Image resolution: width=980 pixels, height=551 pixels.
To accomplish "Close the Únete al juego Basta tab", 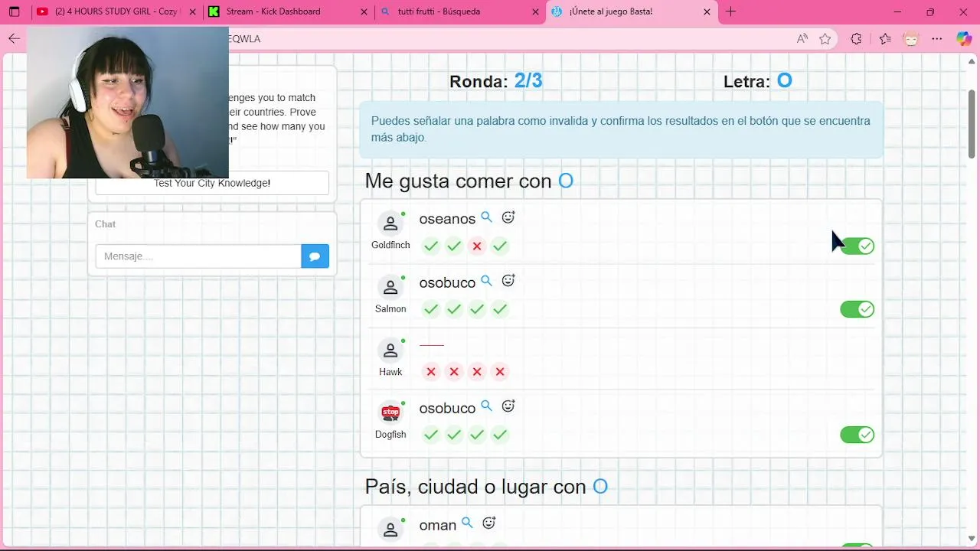I will (707, 11).
